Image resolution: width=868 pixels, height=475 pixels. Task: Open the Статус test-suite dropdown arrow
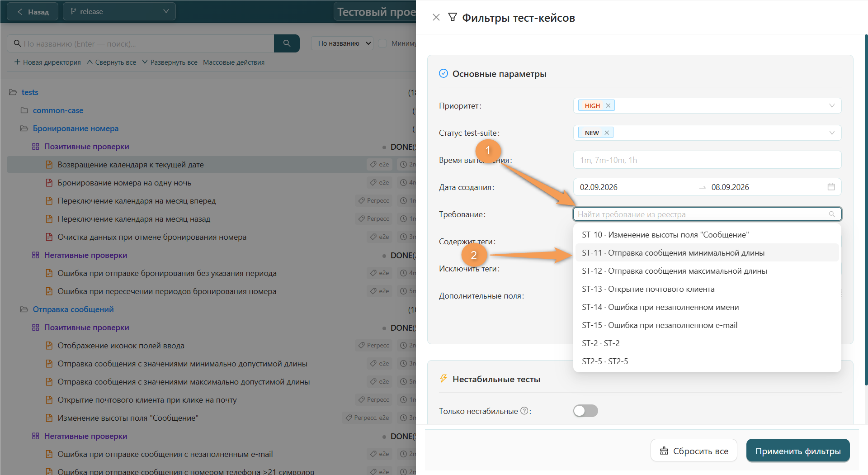click(832, 133)
